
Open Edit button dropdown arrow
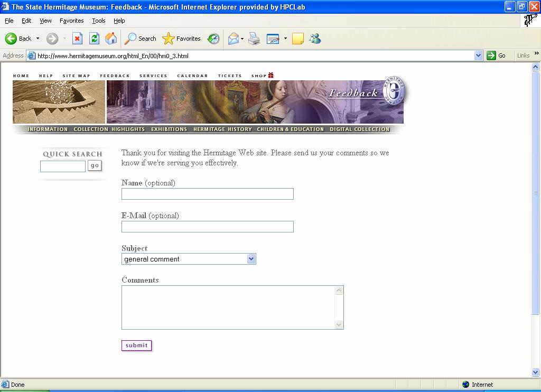click(285, 39)
